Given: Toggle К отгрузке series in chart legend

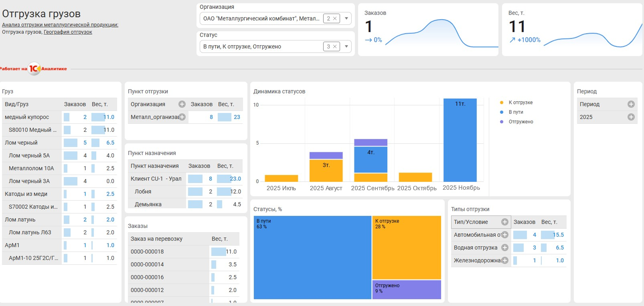Looking at the screenshot, I should pyautogui.click(x=520, y=103).
